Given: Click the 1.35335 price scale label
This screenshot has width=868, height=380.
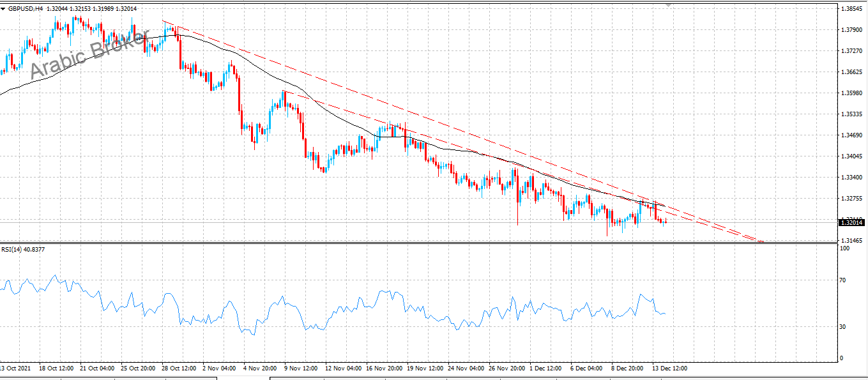Looking at the screenshot, I should pos(853,114).
